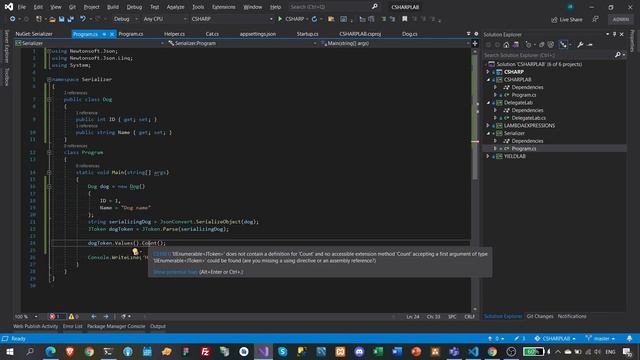
Task: Click Save All icon in toolbar
Action: click(71, 19)
